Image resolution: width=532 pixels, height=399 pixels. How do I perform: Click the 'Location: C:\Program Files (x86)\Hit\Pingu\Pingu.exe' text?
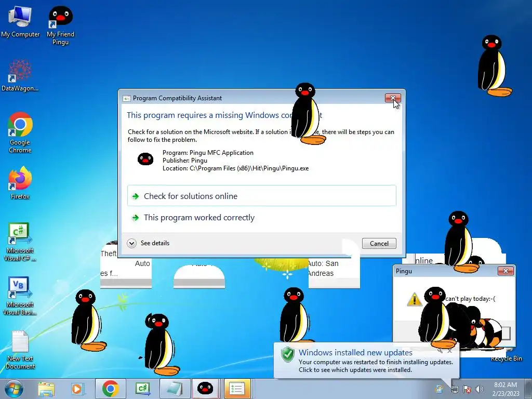235,168
